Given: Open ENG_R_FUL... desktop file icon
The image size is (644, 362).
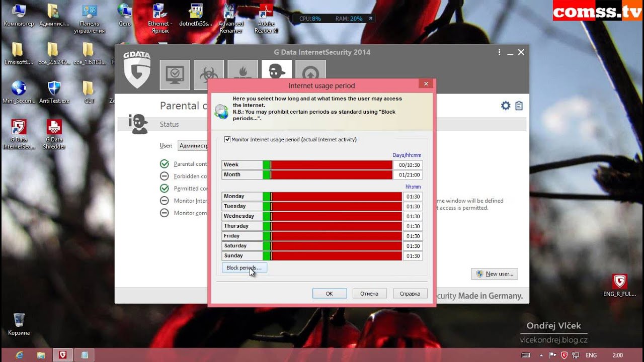Looking at the screenshot, I should pyautogui.click(x=619, y=286).
